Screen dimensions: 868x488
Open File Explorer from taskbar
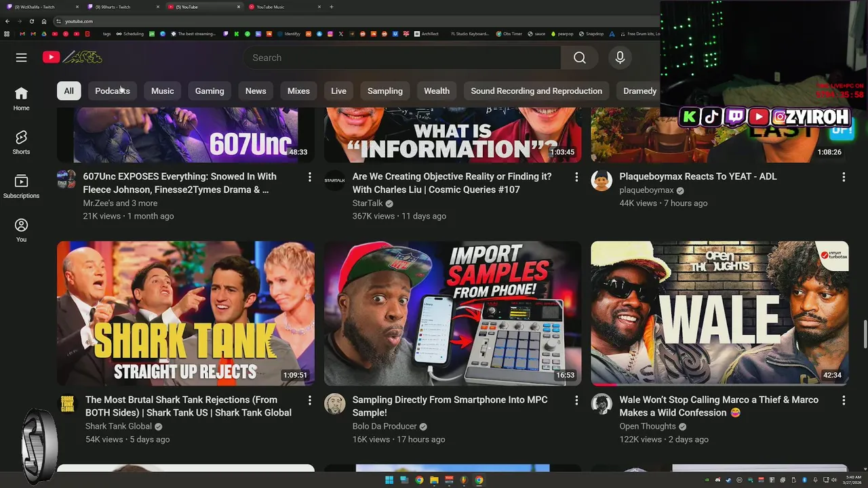434,480
